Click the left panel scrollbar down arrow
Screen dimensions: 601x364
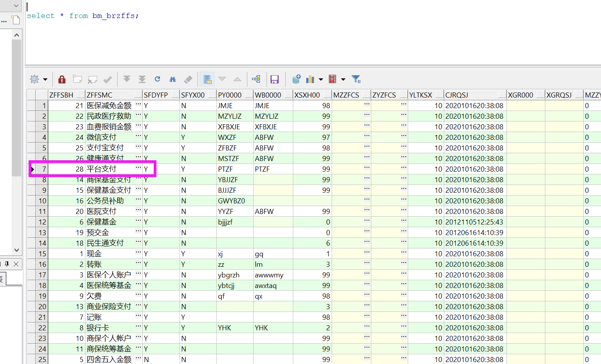16,250
